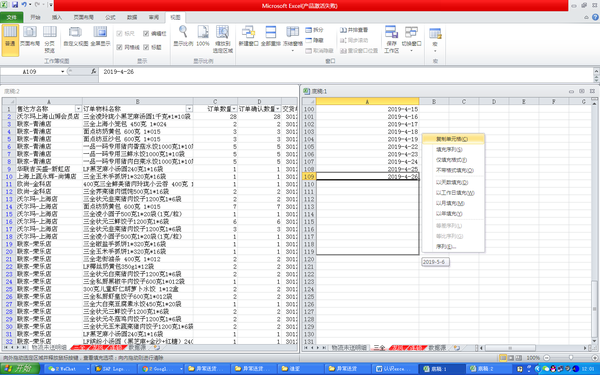
Task: Choose Copy Cells (复制单元格) in fill menu
Action: click(x=453, y=139)
